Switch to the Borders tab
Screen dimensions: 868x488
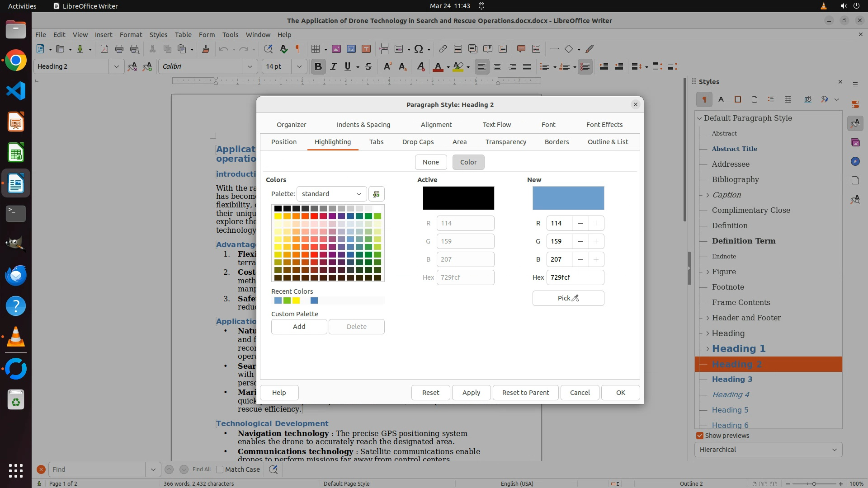(557, 142)
